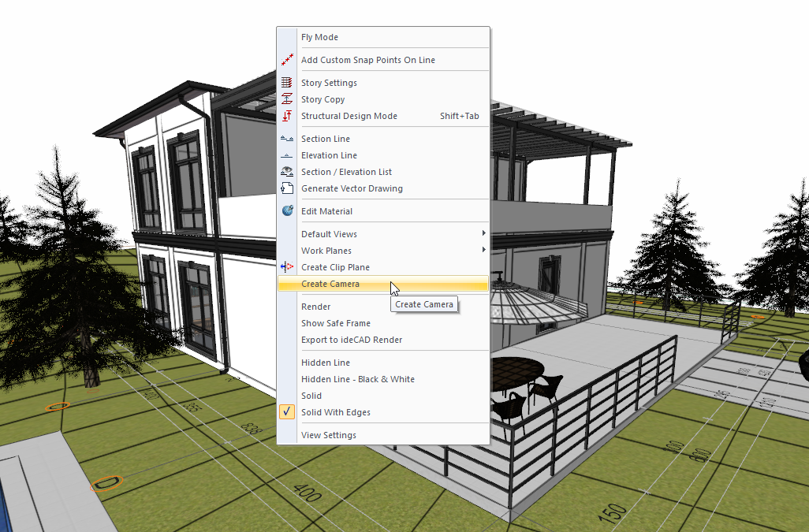The width and height of the screenshot is (809, 532).
Task: Open View Settings
Action: (x=328, y=435)
